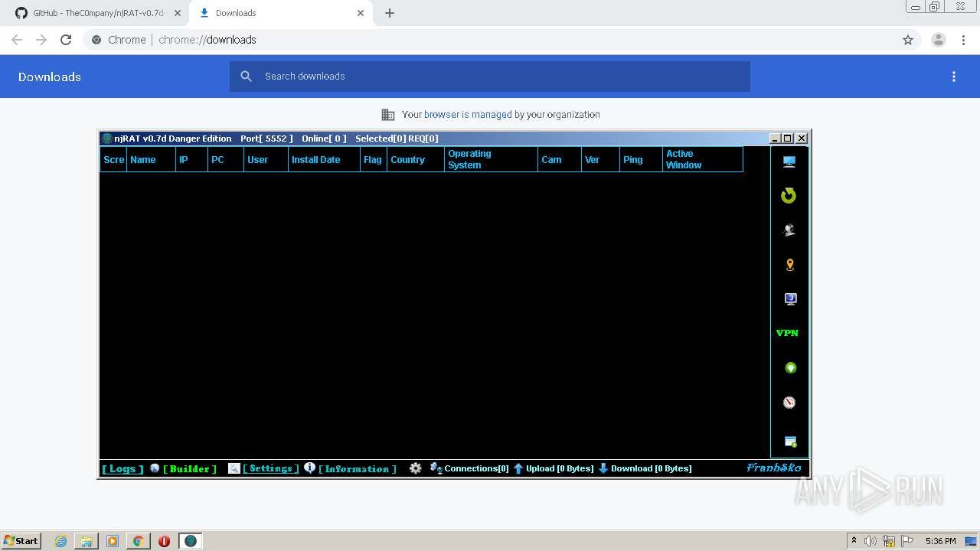Go forward in Chrome
980x551 pixels.
pos(41,40)
